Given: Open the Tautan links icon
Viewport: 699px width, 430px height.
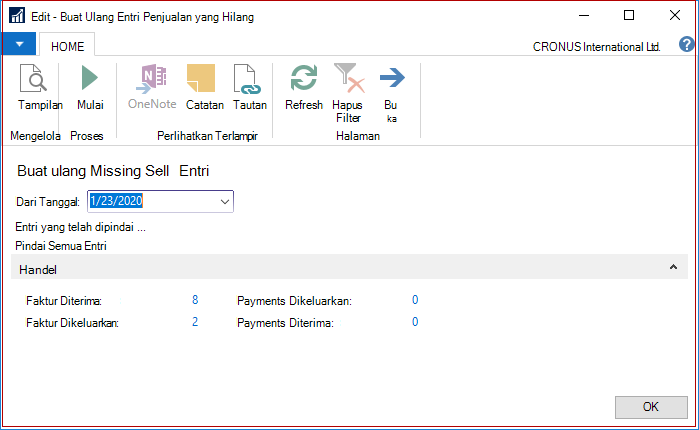Looking at the screenshot, I should [x=247, y=78].
